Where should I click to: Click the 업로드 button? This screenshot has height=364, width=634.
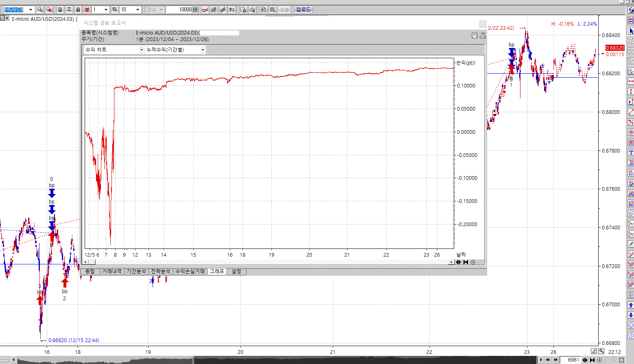[x=303, y=9]
